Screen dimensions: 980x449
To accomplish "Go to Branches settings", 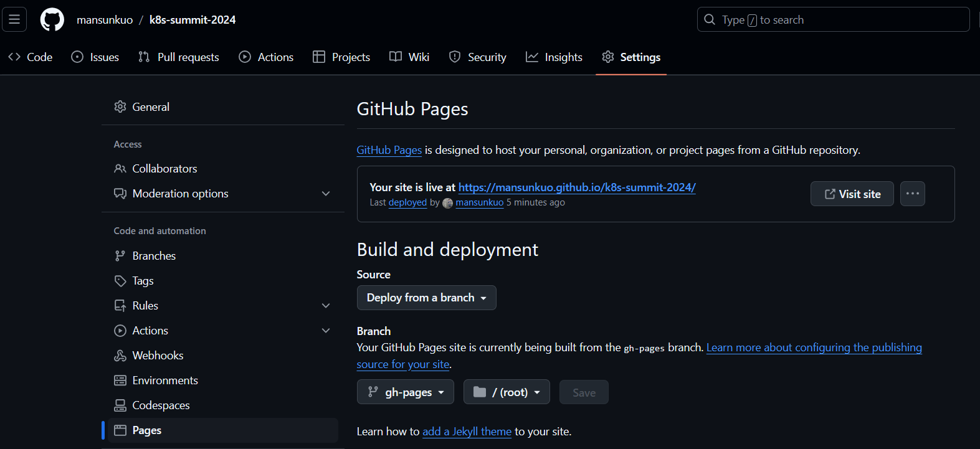I will 223,256.
